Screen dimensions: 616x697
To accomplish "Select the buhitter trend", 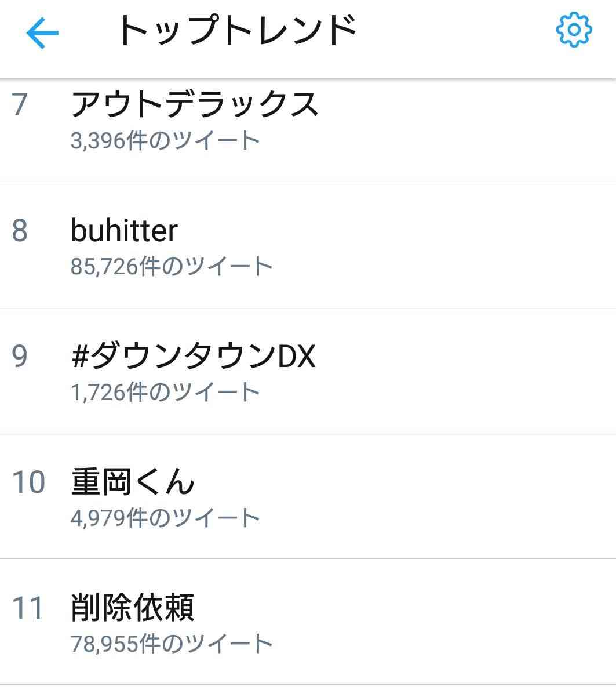I will point(124,231).
